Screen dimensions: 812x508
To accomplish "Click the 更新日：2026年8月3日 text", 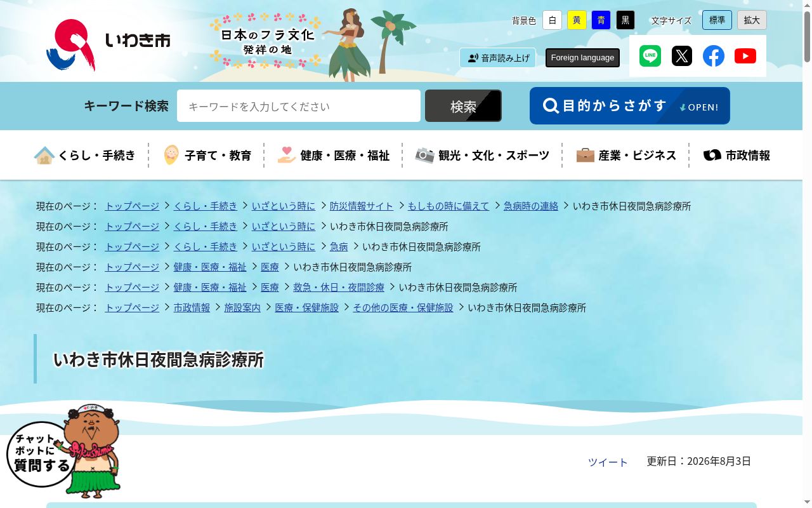I will (698, 461).
